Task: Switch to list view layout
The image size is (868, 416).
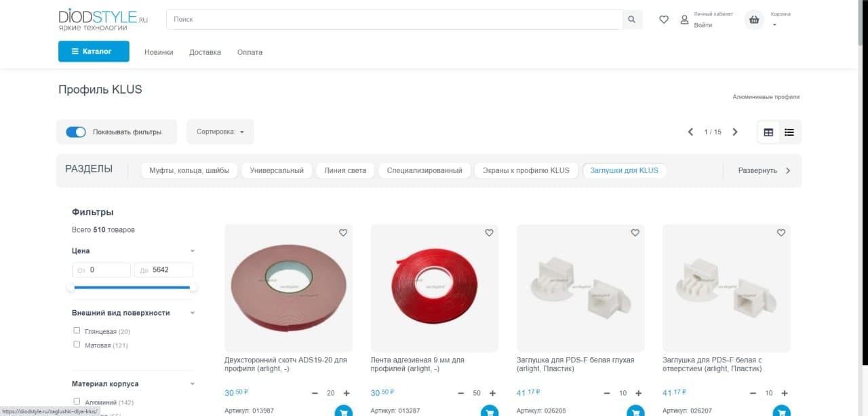Action: (x=789, y=132)
